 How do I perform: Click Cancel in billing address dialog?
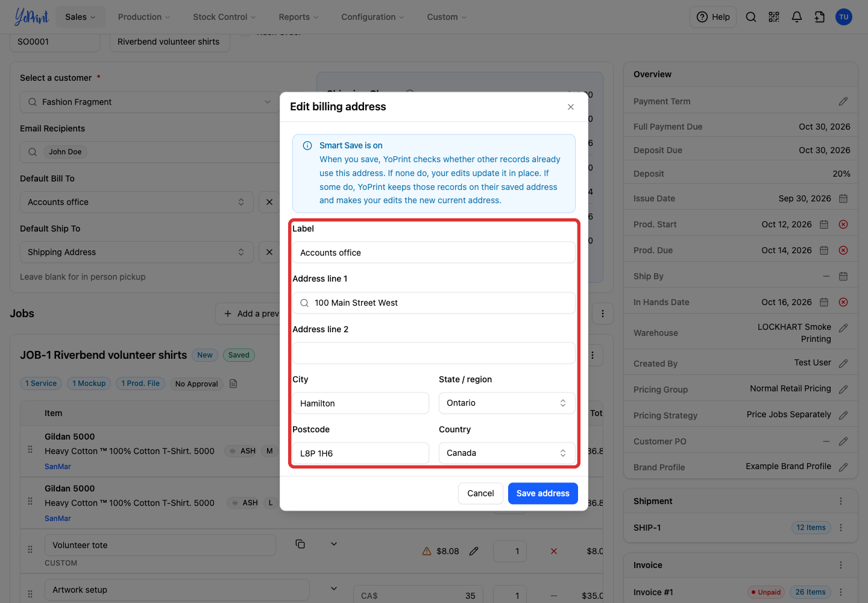click(x=480, y=493)
